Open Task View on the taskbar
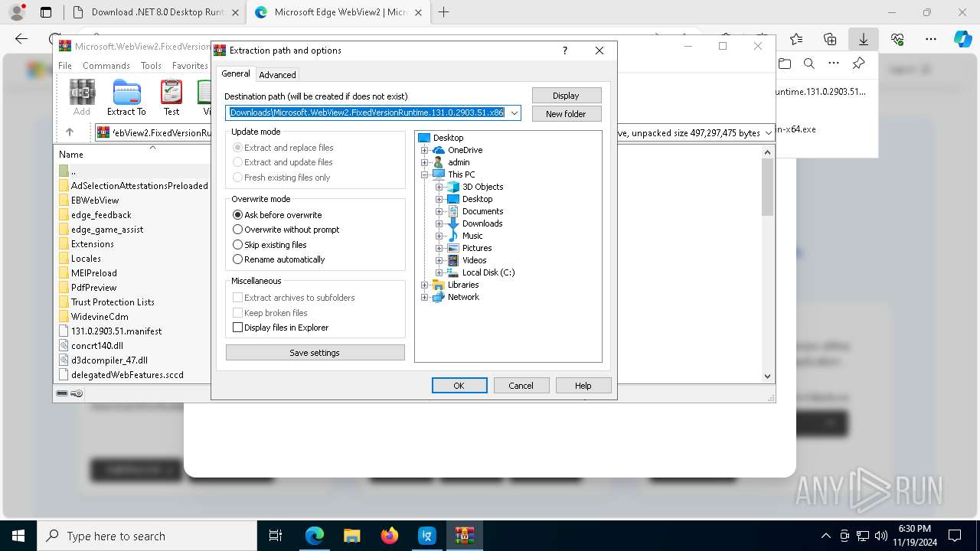 (x=276, y=536)
